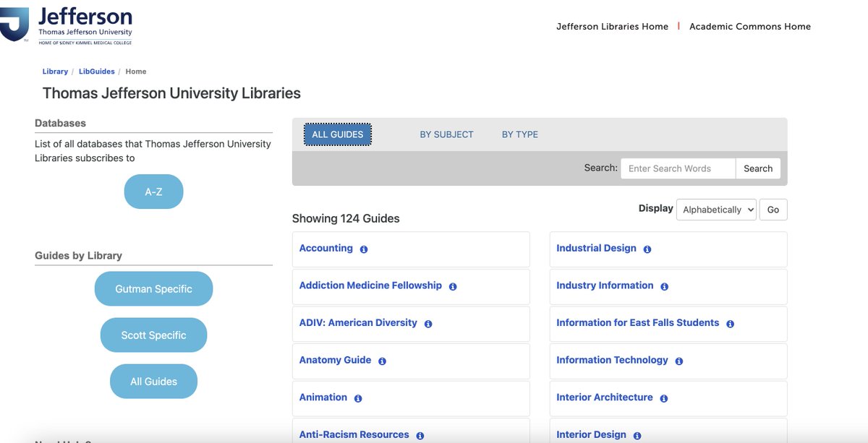Image resolution: width=868 pixels, height=443 pixels.
Task: Click info icon beside Industrial Design
Action: pos(647,249)
